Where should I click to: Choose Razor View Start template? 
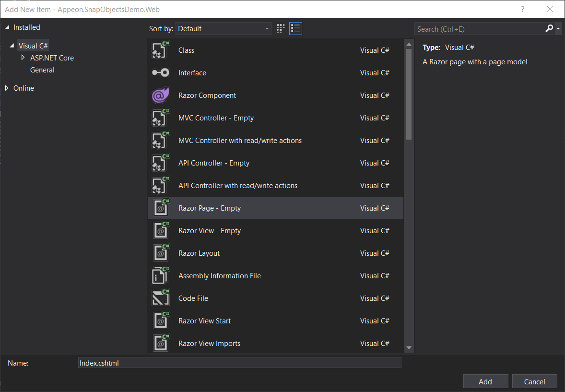click(204, 321)
